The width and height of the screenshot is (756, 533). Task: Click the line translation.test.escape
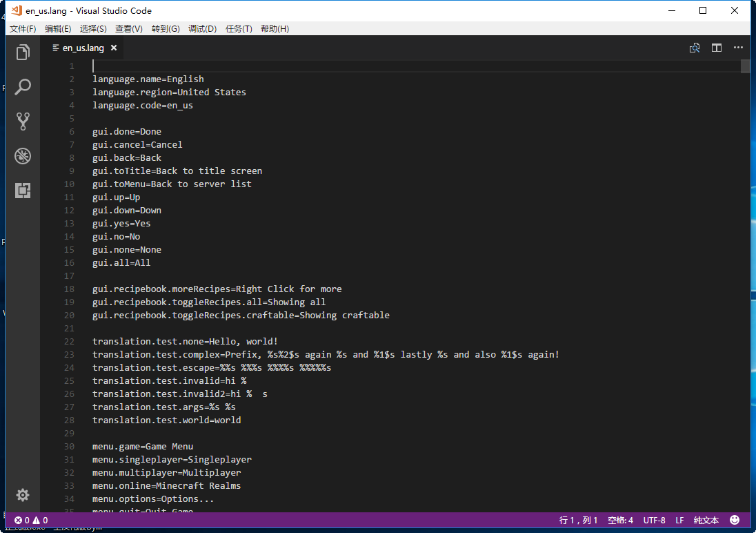point(212,367)
